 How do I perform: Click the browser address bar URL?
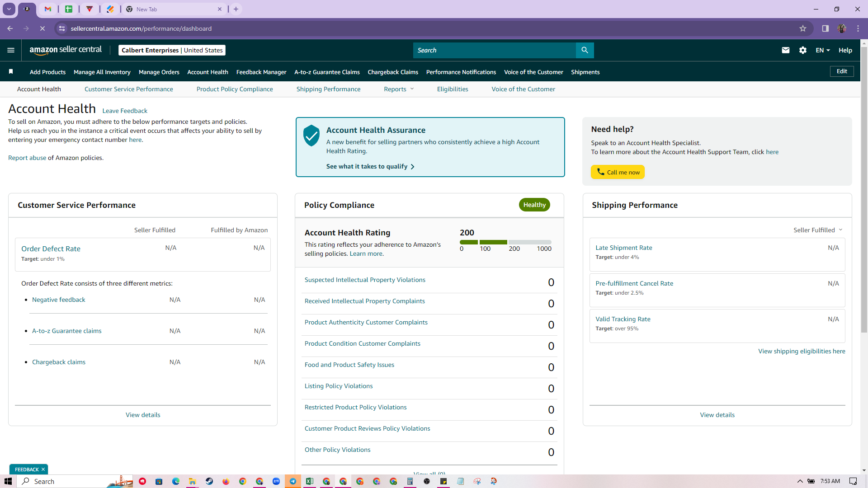[141, 28]
